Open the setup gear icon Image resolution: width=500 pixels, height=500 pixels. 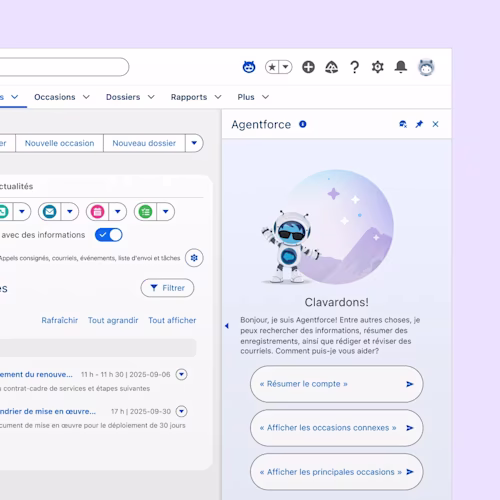(x=378, y=67)
